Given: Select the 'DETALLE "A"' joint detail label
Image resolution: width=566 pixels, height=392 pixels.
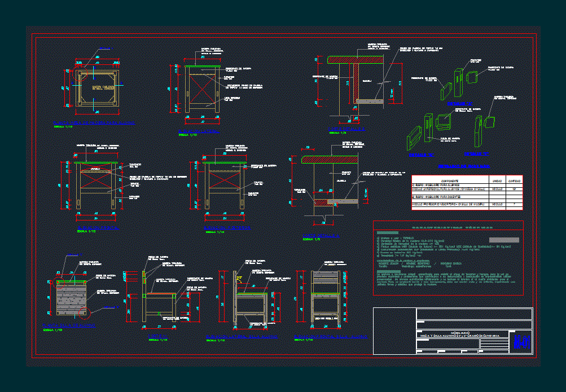Looking at the screenshot, I should pyautogui.click(x=460, y=104).
